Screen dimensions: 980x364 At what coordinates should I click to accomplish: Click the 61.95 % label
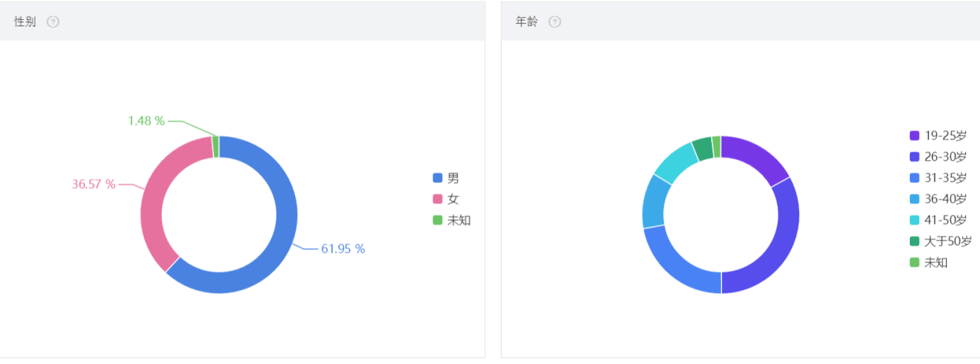343,249
